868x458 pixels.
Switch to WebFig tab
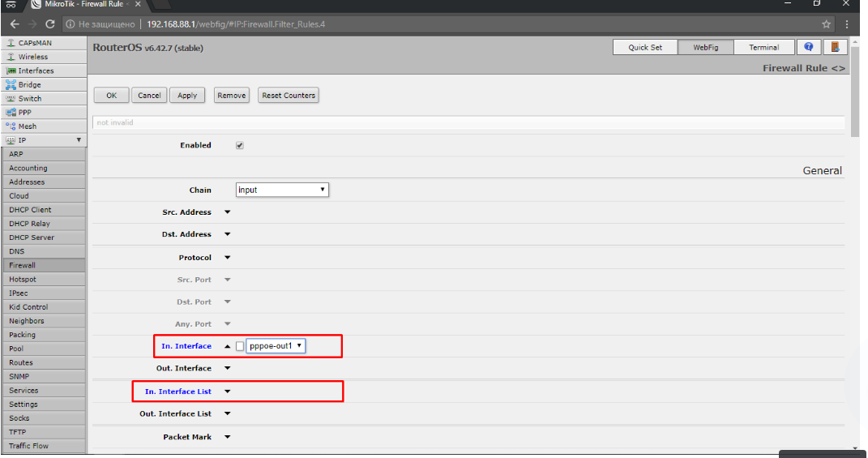click(x=706, y=47)
